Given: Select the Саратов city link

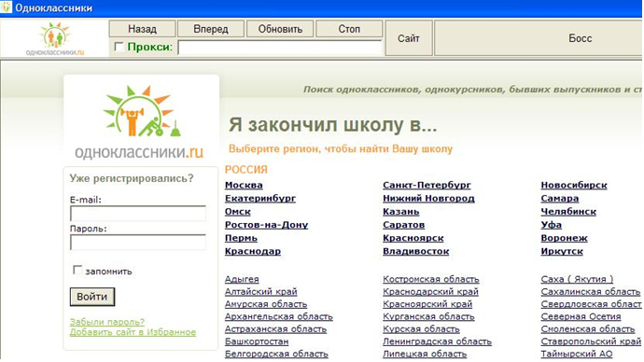Looking at the screenshot, I should pyautogui.click(x=403, y=225).
